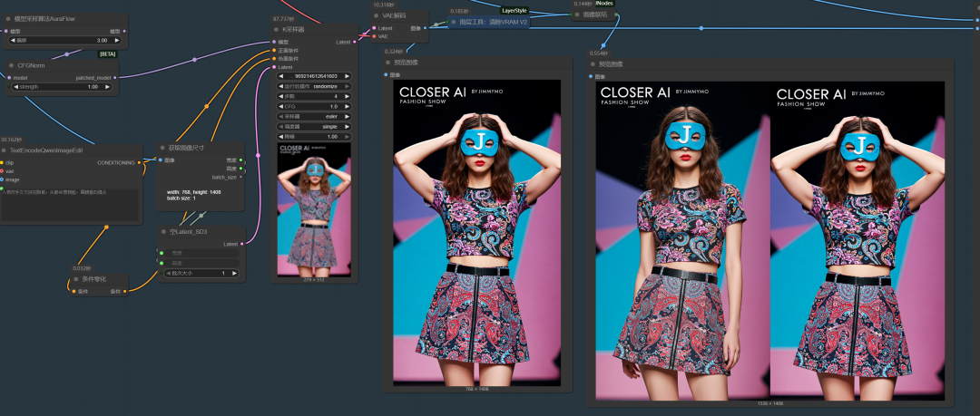Click the 条件 output socket on 条件零化
Screen dimensions: 980x416
pos(124,291)
